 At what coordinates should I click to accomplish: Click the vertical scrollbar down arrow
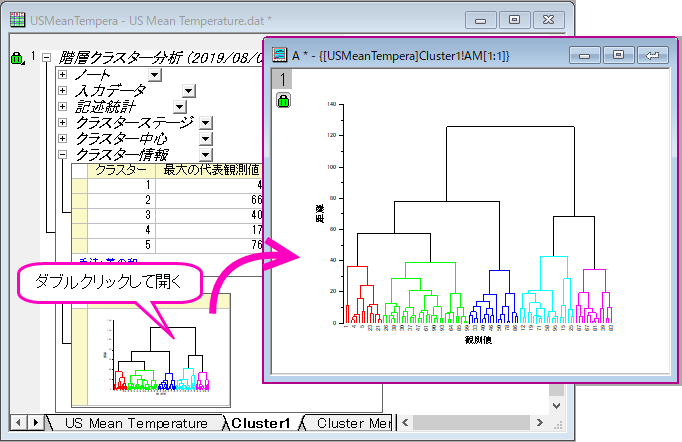556,405
